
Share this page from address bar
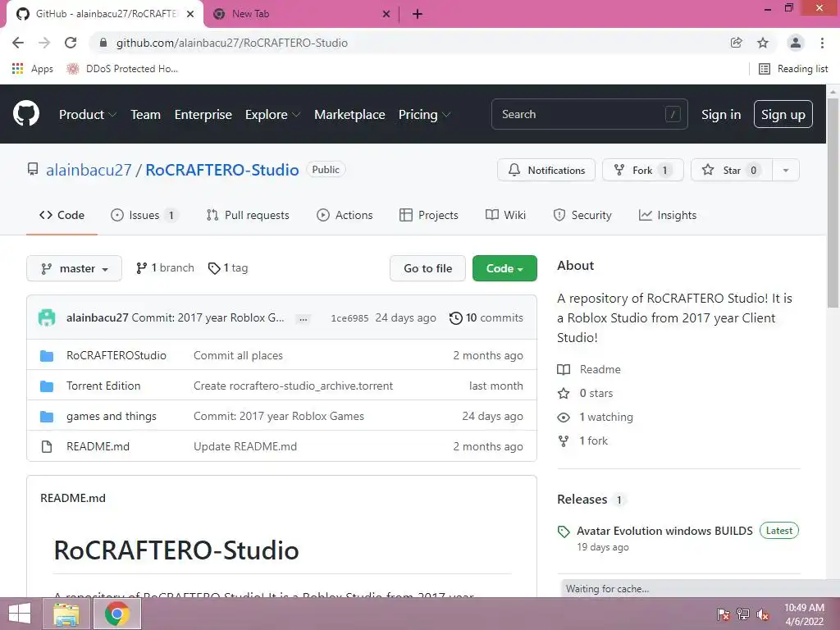(736, 43)
